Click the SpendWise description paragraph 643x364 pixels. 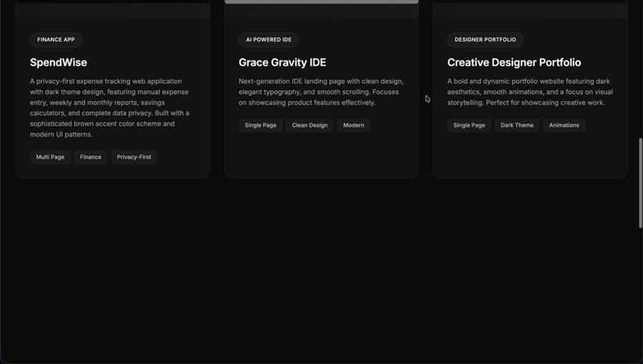pos(109,108)
